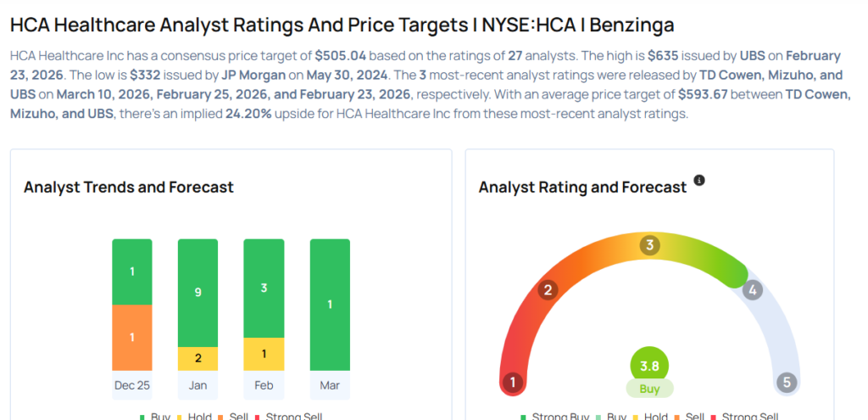868x420 pixels.
Task: Choose the Feb month label
Action: [x=264, y=385]
